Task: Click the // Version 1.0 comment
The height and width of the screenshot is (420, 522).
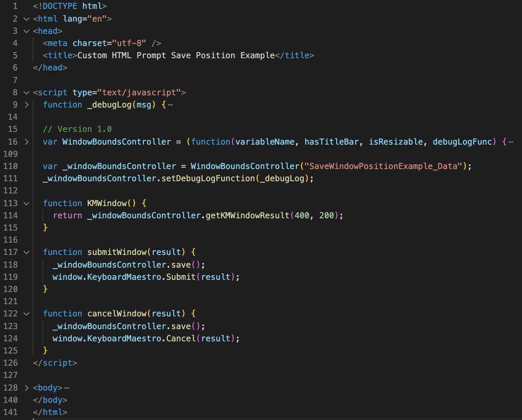Action: click(x=77, y=129)
